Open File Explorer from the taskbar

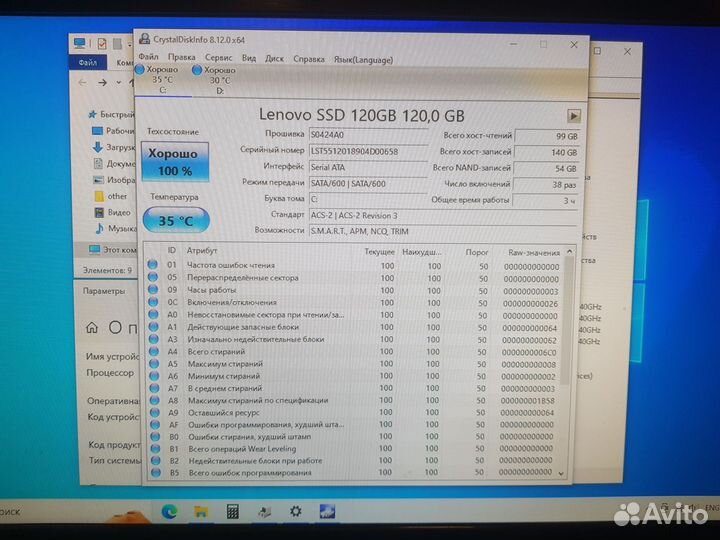201,512
